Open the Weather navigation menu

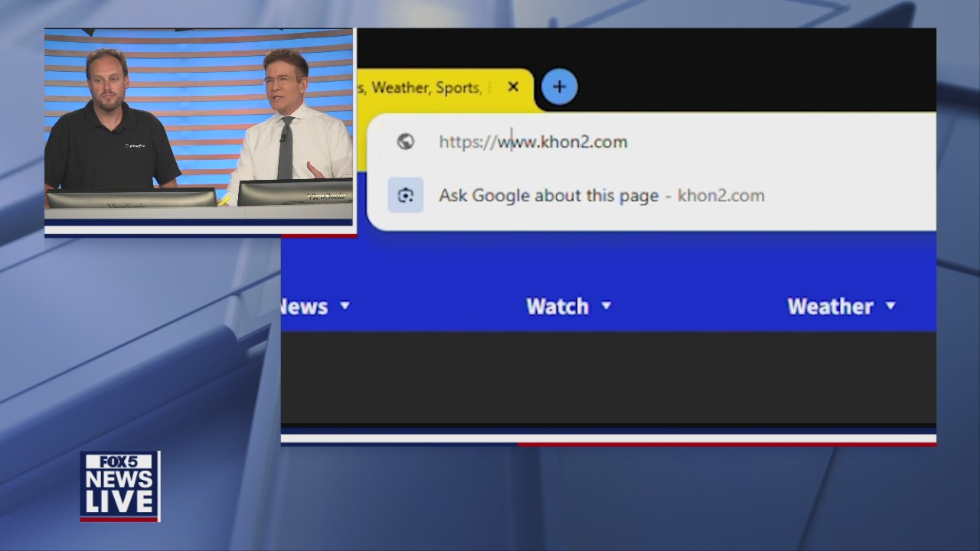830,306
